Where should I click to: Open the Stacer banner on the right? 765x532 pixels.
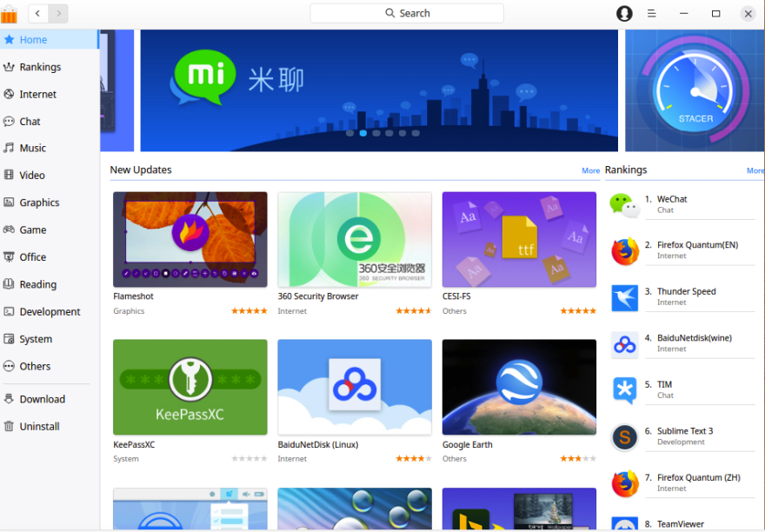click(x=695, y=90)
